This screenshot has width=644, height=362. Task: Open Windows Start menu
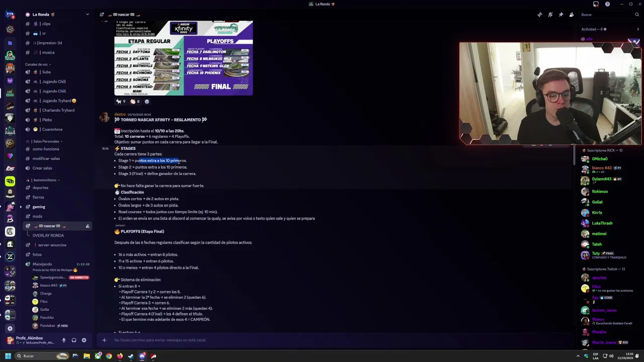click(x=8, y=356)
